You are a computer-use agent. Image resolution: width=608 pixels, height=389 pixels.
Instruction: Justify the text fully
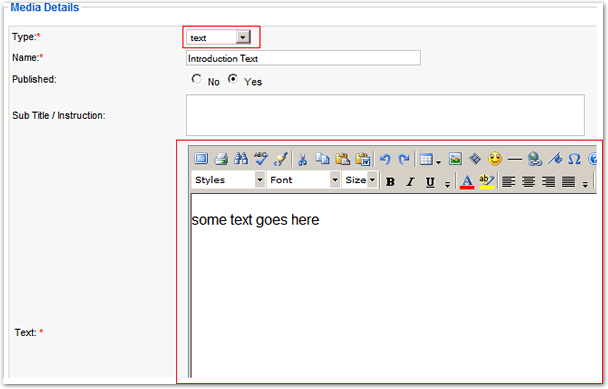tap(568, 182)
